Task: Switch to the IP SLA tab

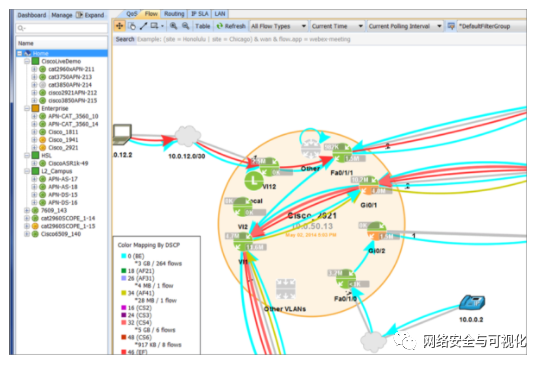Action: tap(199, 14)
